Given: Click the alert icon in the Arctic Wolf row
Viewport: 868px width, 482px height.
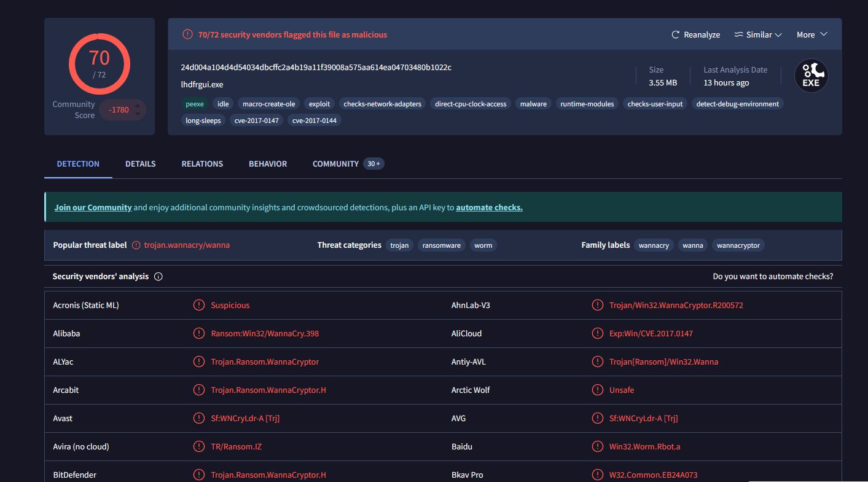Looking at the screenshot, I should tap(597, 390).
